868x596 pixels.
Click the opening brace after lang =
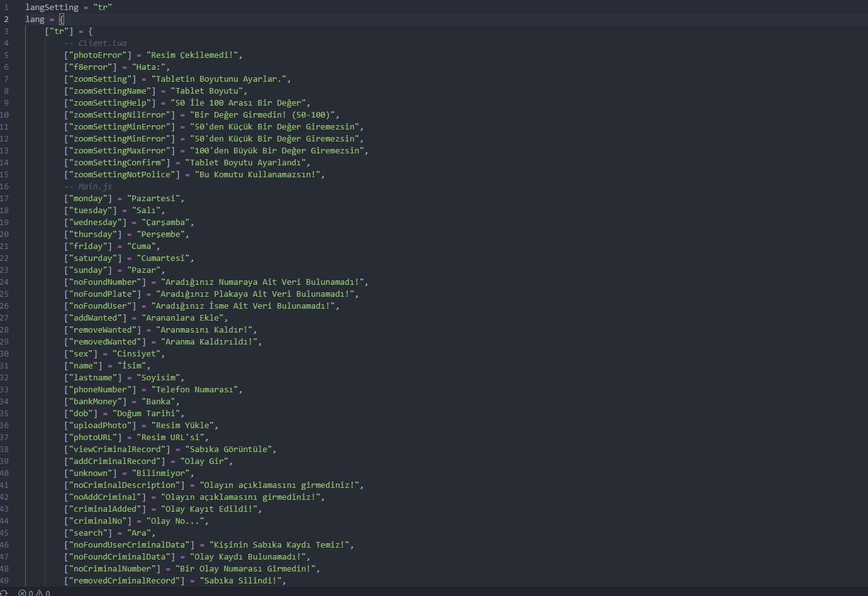62,19
